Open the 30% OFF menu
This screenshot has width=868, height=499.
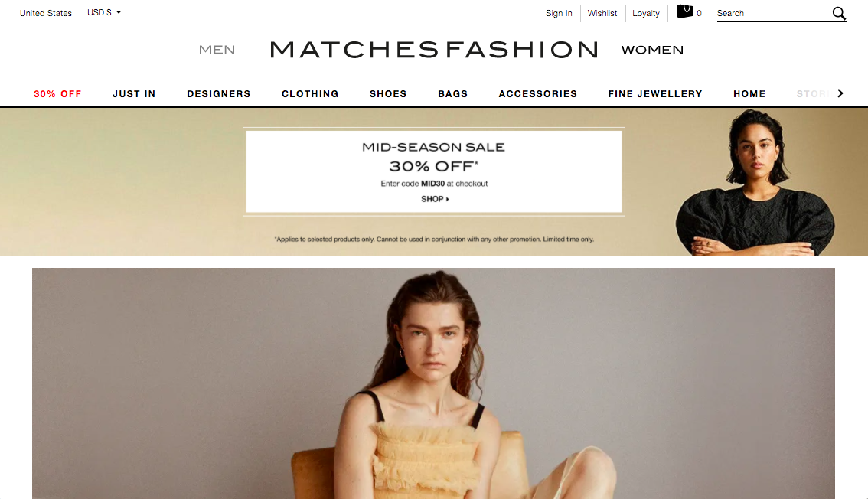click(x=57, y=94)
